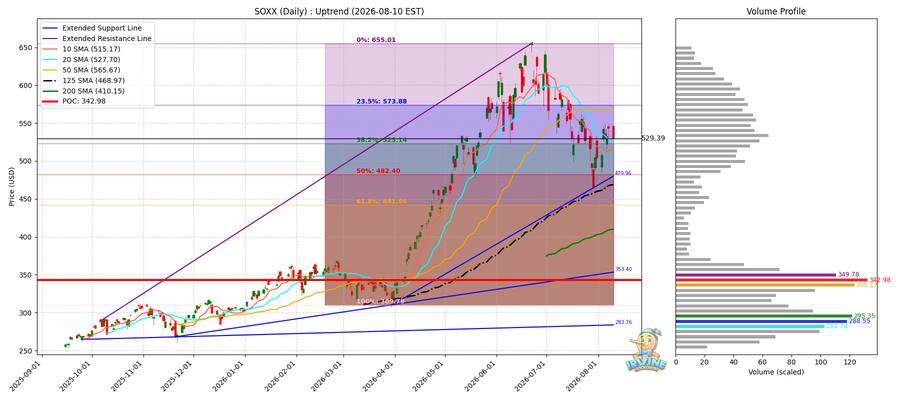Click volume profile label '288.55'
Image resolution: width=900 pixels, height=400 pixels.
click(859, 321)
